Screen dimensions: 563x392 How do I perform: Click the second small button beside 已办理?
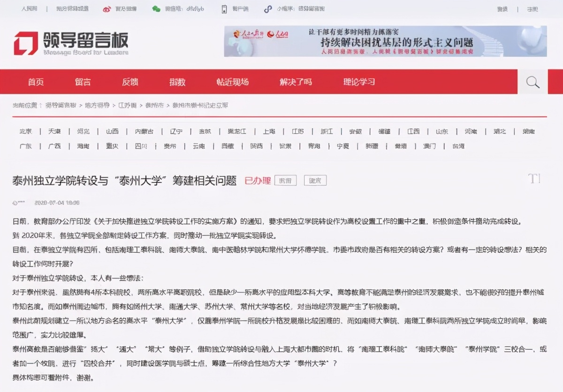coord(315,181)
